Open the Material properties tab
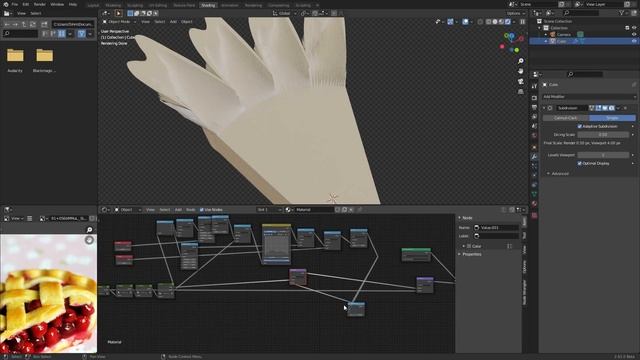The width and height of the screenshot is (640, 360). pyautogui.click(x=534, y=204)
